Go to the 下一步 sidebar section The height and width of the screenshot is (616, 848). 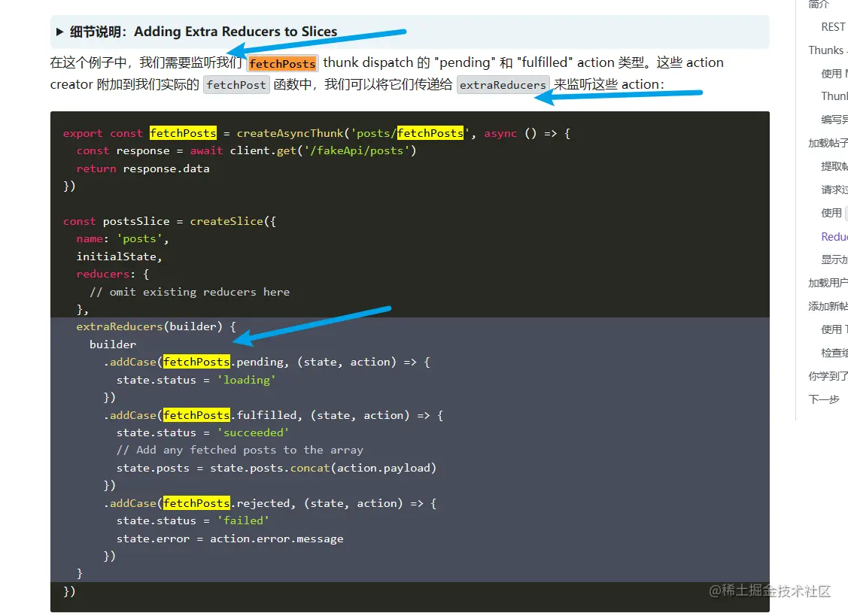(824, 399)
